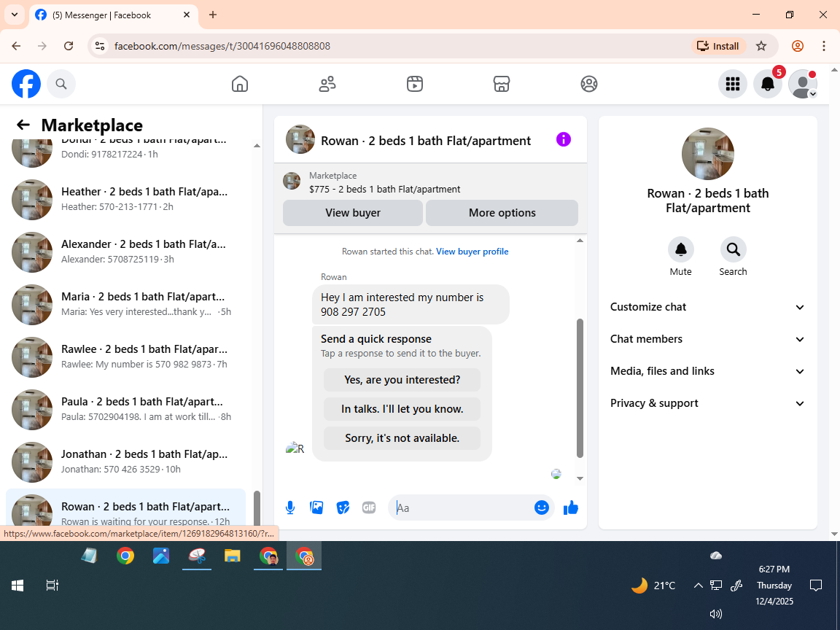
Task: Click the conversation list scrollbar thumb
Action: [x=257, y=507]
